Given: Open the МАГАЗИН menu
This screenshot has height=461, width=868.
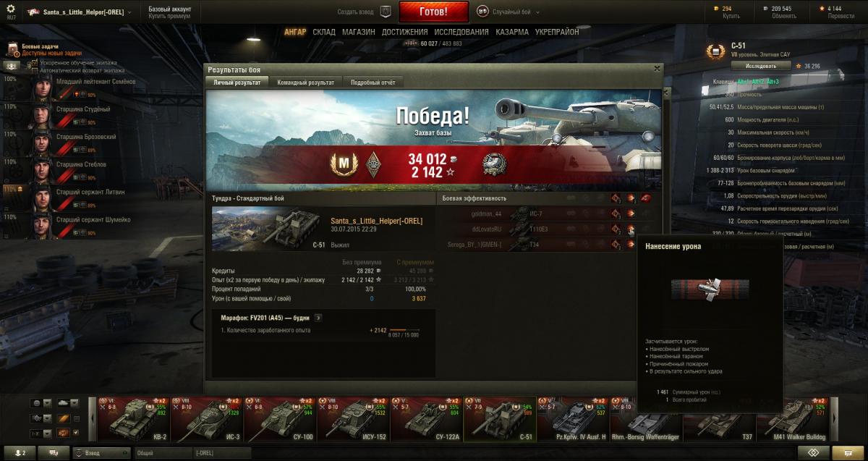Looking at the screenshot, I should click(x=358, y=33).
